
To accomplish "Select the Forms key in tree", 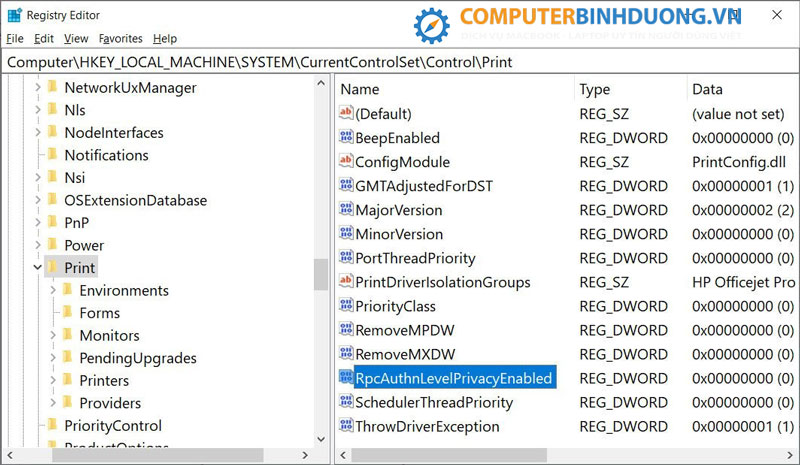I will coord(99,313).
